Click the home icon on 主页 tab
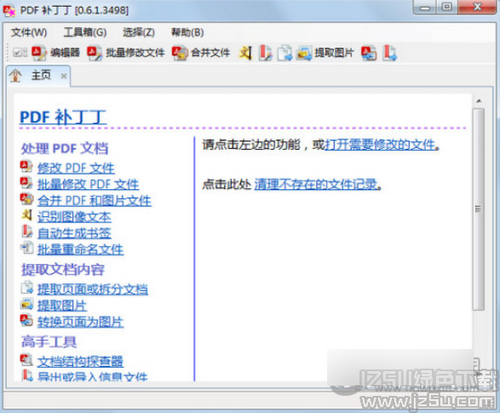Image resolution: width=500 pixels, height=413 pixels. point(15,76)
